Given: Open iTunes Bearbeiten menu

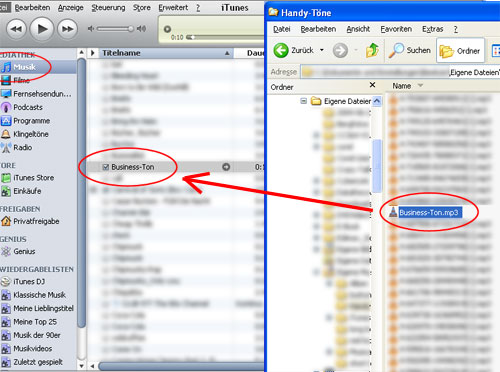Looking at the screenshot, I should tap(32, 8).
